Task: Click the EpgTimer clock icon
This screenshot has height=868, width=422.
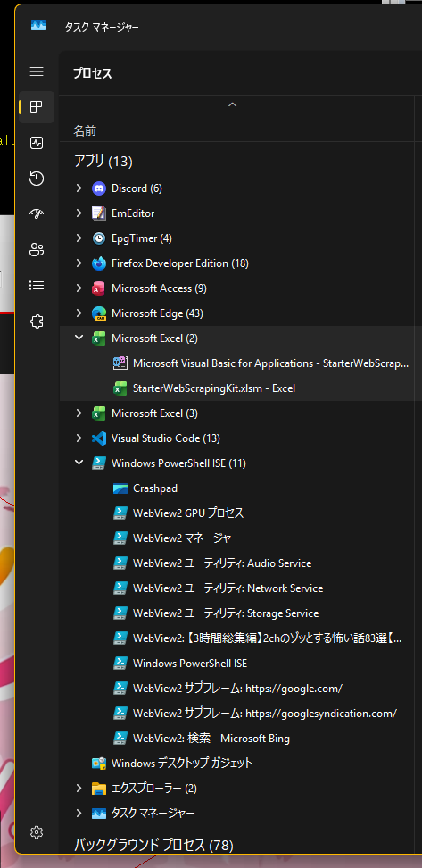Action: point(98,238)
